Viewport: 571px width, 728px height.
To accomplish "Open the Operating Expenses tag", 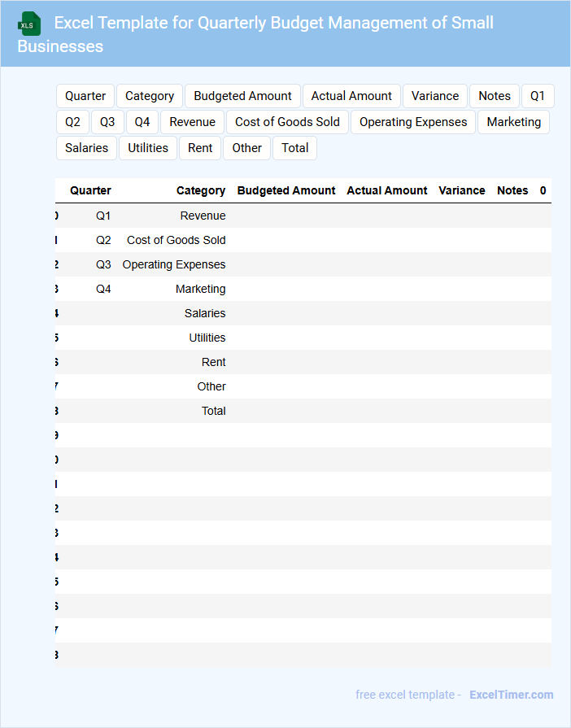I will pyautogui.click(x=413, y=122).
